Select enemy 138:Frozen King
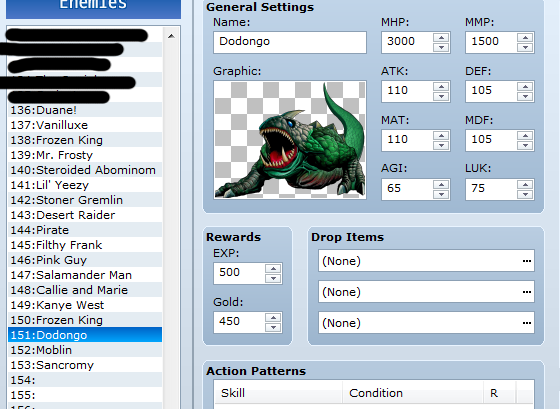This screenshot has width=560, height=409. [x=85, y=140]
